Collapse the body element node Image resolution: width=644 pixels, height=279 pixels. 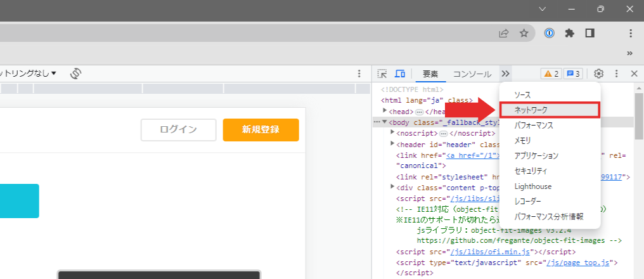pyautogui.click(x=385, y=122)
